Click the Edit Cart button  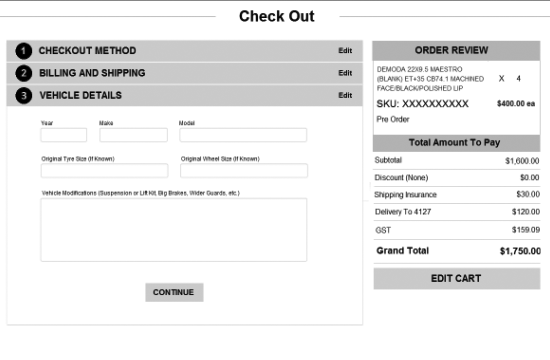pyautogui.click(x=457, y=279)
